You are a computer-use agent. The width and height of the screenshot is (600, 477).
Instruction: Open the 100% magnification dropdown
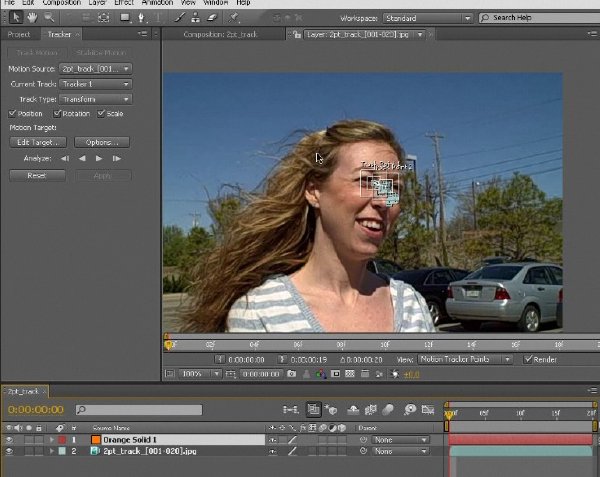click(x=200, y=374)
